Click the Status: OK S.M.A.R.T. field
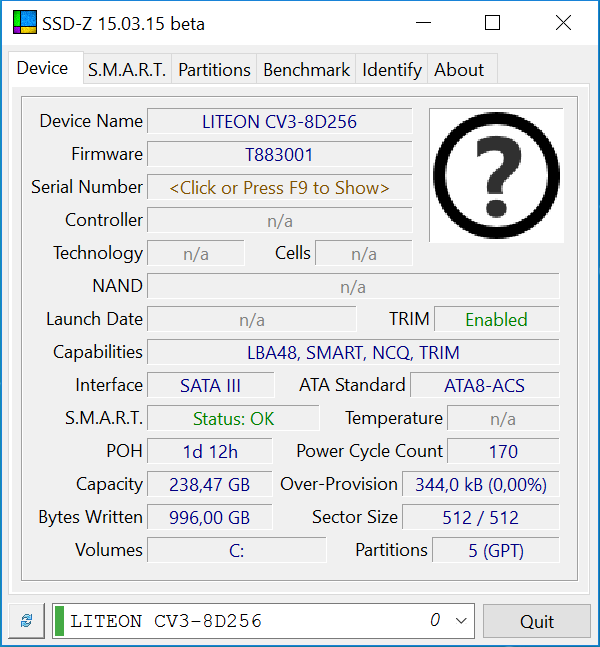Viewport: 600px width, 647px height. 233,418
